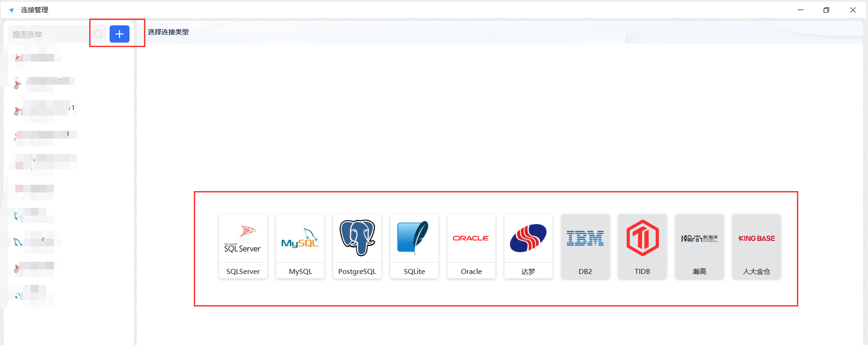Viewport: 868px width, 345px height.
Task: Restore down the 连接管理 window
Action: (x=826, y=10)
